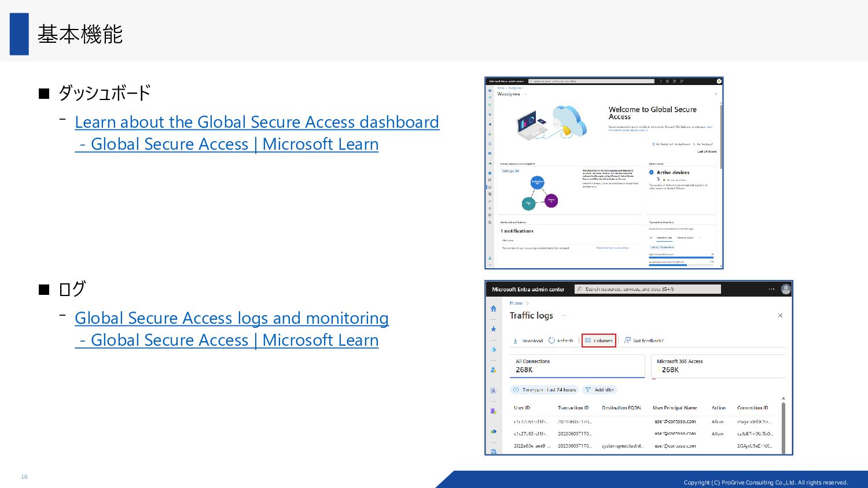Select the Microsoft 365 Access 268K card
Viewport: 868px width, 488px height.
click(718, 366)
